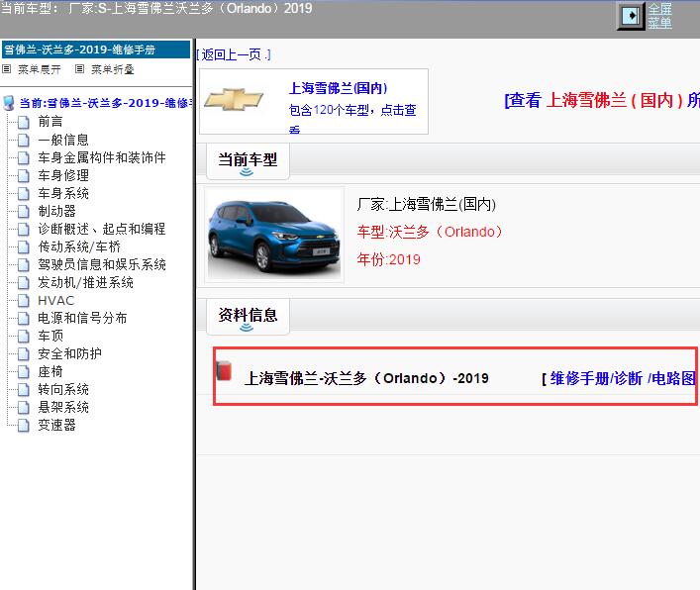
Task: Click the 菜单折叠 collapse-all icon
Action: [79, 69]
